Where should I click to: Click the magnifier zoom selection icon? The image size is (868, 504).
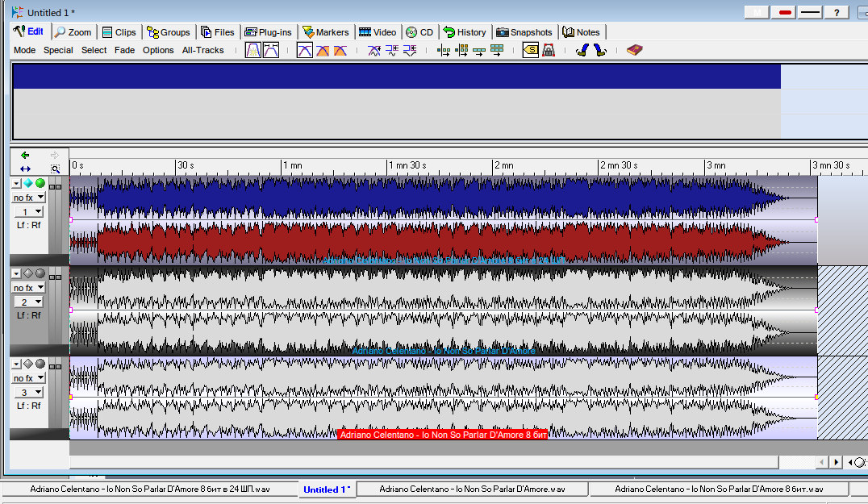[x=55, y=169]
